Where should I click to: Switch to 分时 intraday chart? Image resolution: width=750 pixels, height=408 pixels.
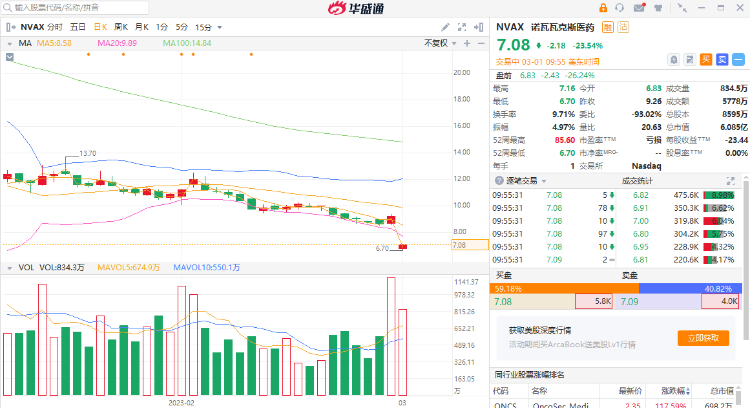click(x=55, y=27)
